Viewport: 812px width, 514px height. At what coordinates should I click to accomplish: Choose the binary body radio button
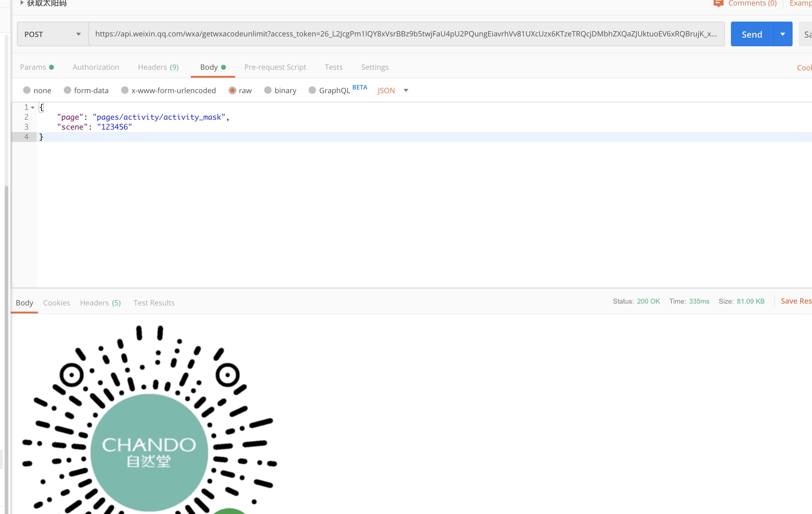click(x=268, y=90)
